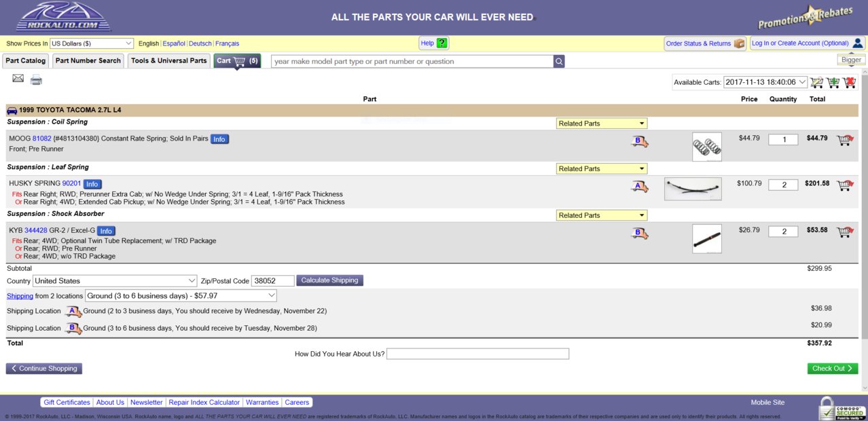Open MOOG part number 81082 link
The height and width of the screenshot is (421, 868).
point(42,139)
